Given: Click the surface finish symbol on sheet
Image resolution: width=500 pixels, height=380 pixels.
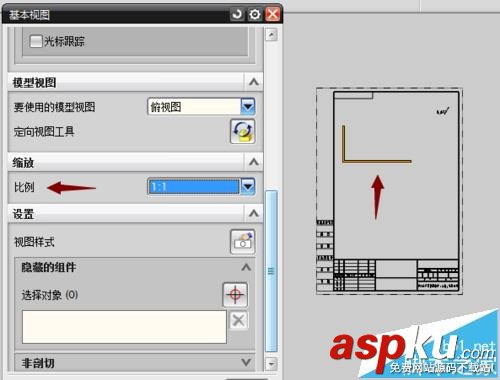Looking at the screenshot, I should (443, 111).
